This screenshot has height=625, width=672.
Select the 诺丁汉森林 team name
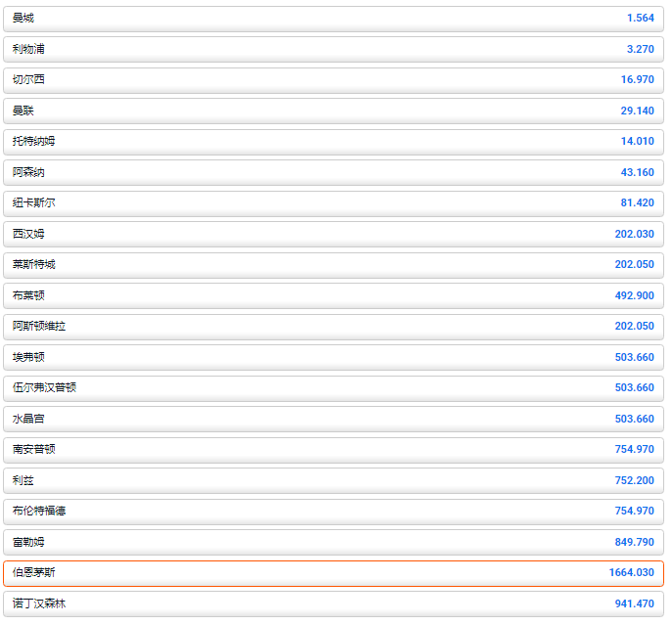click(39, 604)
